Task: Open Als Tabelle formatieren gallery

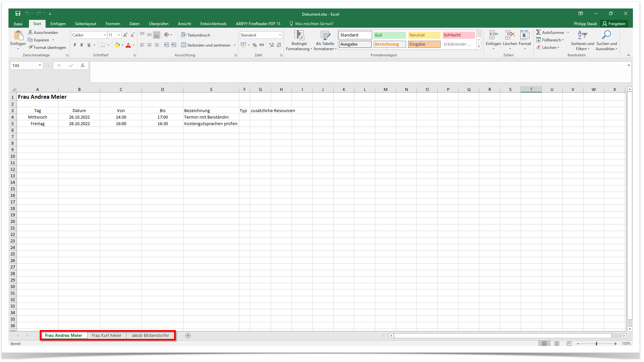Action: [325, 40]
